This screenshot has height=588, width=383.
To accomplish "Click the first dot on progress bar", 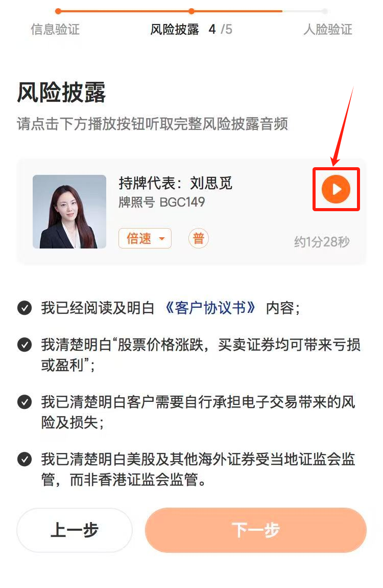I will 58,11.
